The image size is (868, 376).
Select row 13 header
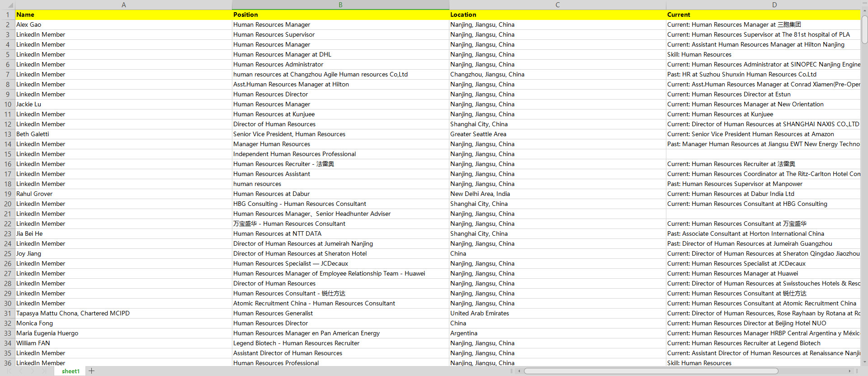coord(8,134)
